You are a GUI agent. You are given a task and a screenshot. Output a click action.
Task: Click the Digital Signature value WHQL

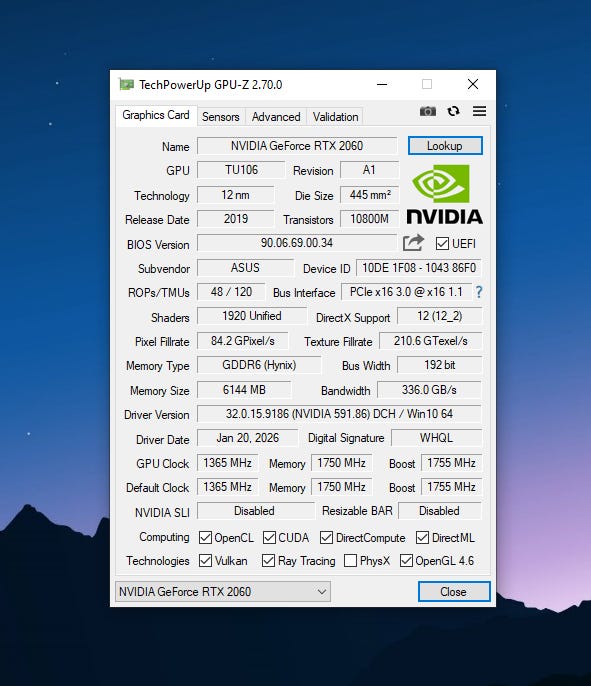[437, 438]
